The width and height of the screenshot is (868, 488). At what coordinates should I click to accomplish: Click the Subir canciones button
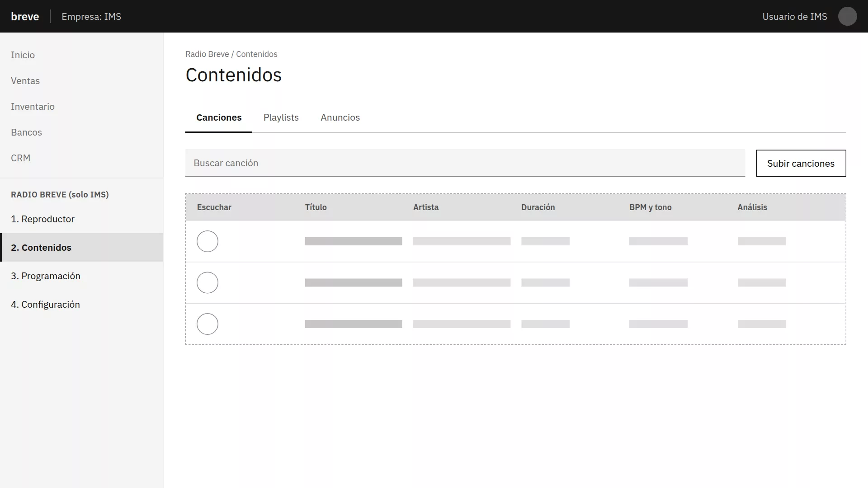click(x=801, y=164)
